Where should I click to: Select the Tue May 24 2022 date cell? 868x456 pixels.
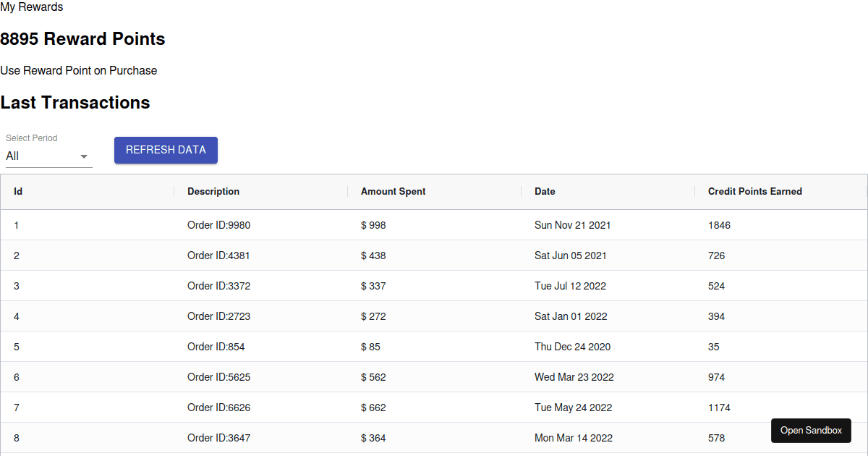(x=573, y=408)
